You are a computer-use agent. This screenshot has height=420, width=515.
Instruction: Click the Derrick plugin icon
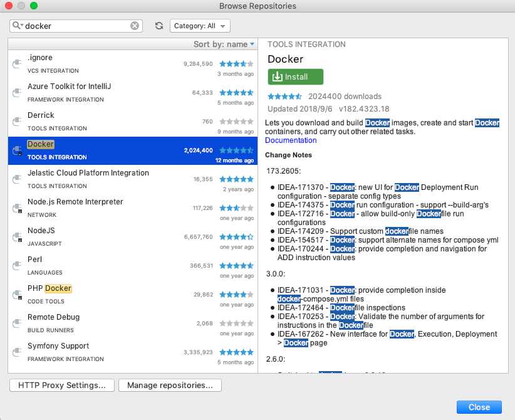coord(17,122)
